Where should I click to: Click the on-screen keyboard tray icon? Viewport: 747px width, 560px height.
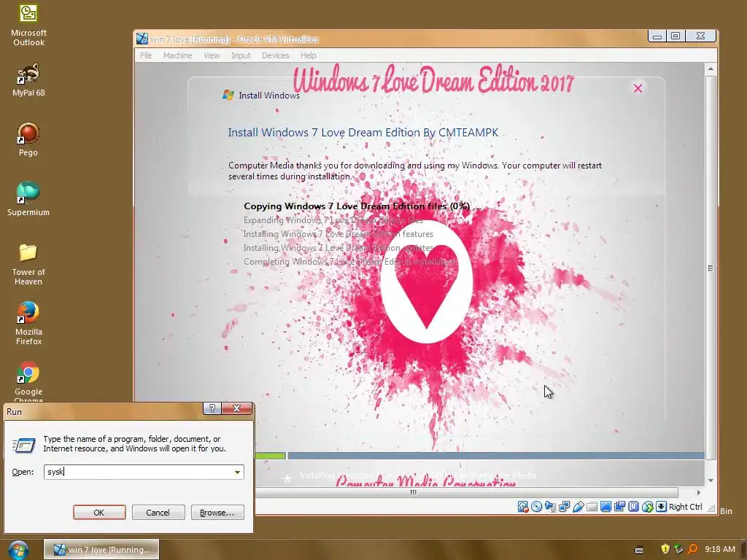[x=639, y=550]
